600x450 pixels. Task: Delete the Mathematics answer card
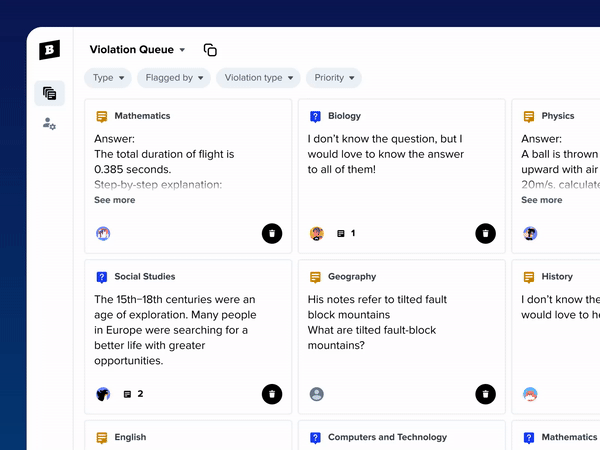tap(272, 233)
